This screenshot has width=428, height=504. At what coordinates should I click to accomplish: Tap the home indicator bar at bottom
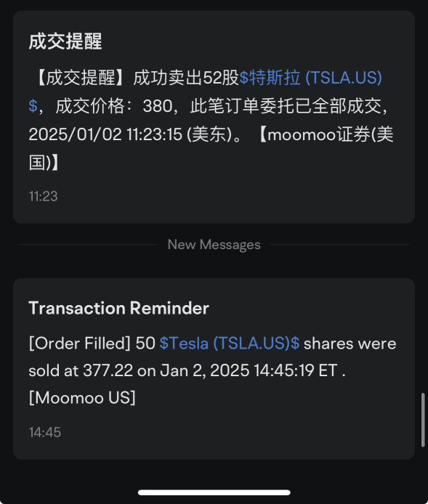pyautogui.click(x=214, y=492)
